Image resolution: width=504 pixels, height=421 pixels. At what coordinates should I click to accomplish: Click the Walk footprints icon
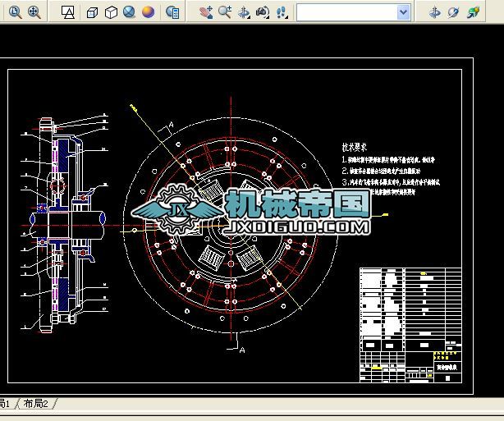[x=282, y=12]
